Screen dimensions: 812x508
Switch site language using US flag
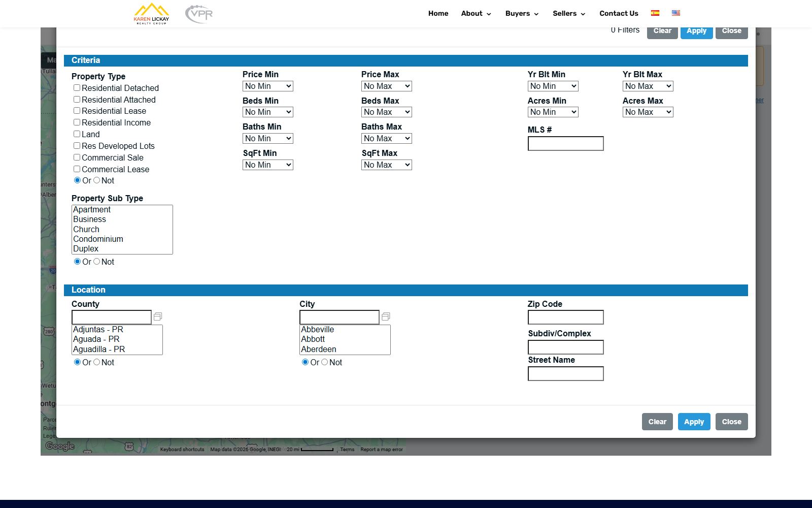pos(676,13)
